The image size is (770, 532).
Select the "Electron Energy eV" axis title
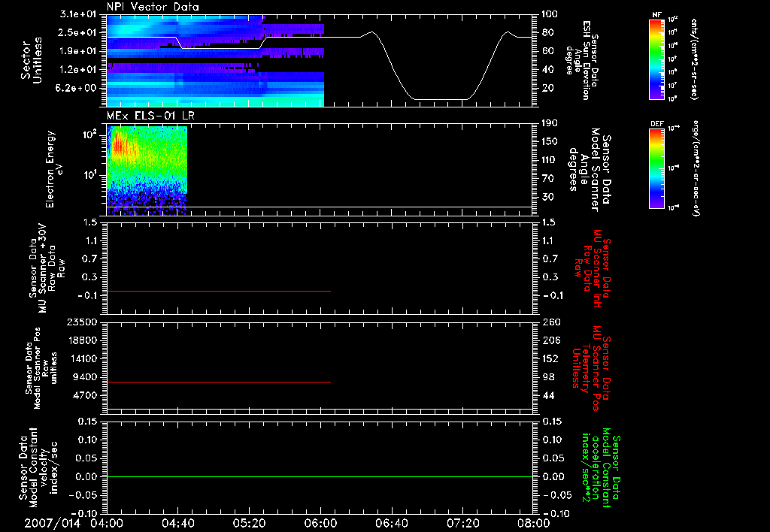click(54, 169)
